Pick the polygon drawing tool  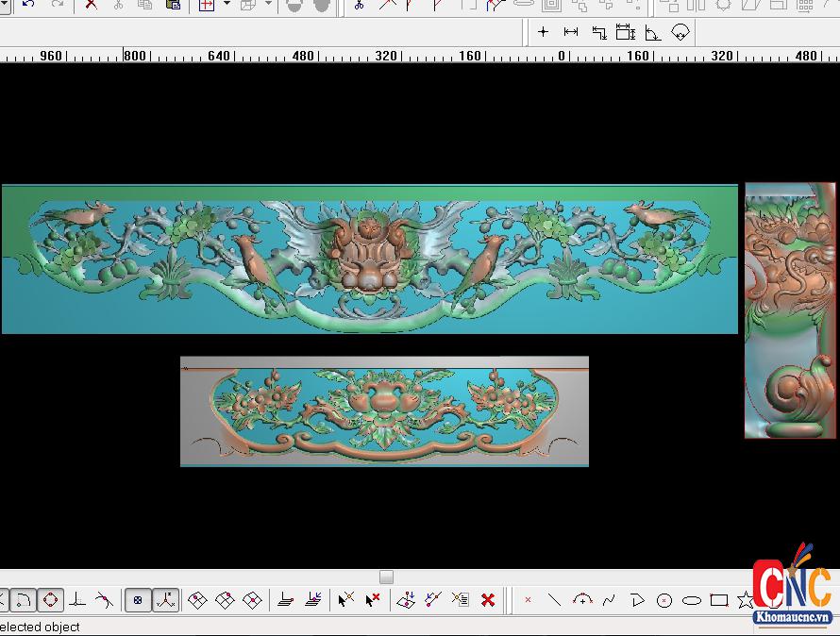pyautogui.click(x=636, y=599)
